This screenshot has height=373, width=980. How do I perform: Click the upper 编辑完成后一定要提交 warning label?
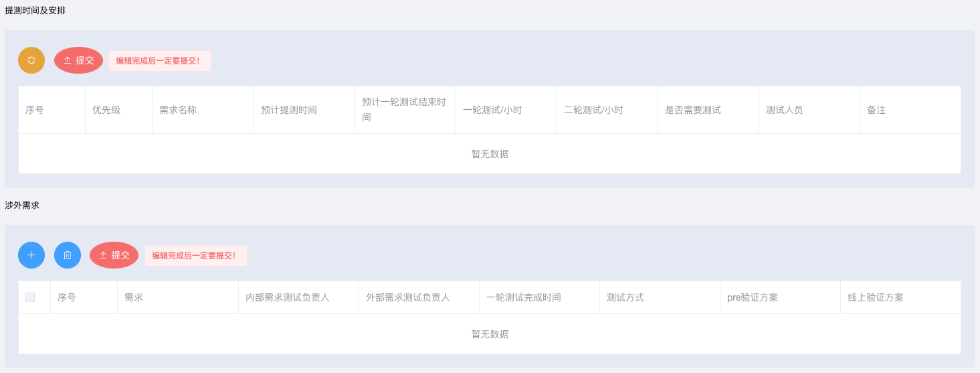pyautogui.click(x=159, y=61)
